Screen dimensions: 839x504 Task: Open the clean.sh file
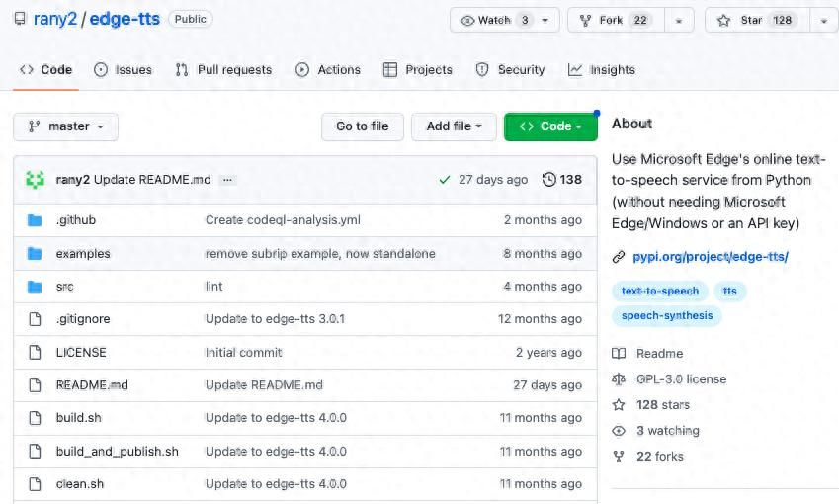point(80,484)
